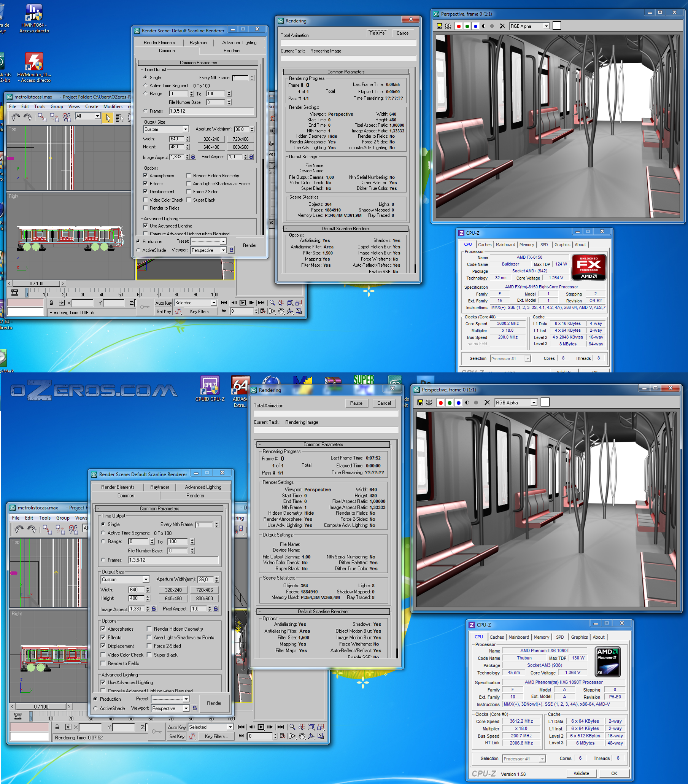Go to Start button in lower 3ds Max window
This screenshot has width=688, height=784.
tap(241, 727)
